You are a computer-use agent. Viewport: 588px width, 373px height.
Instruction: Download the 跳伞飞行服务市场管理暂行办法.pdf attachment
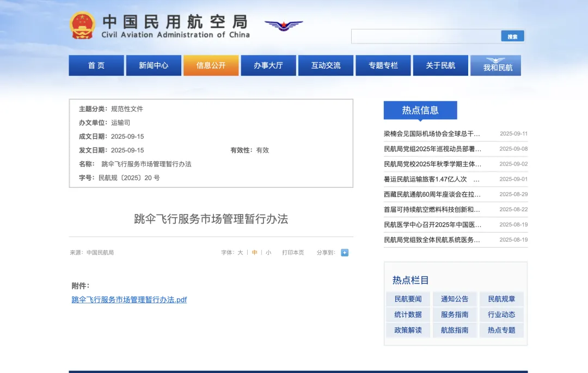130,299
